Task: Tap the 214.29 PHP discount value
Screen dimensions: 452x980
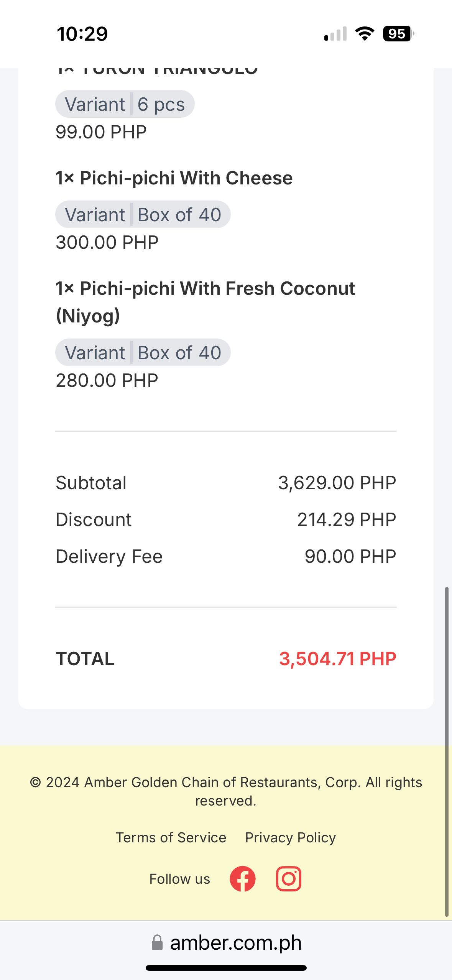Action: tap(346, 520)
